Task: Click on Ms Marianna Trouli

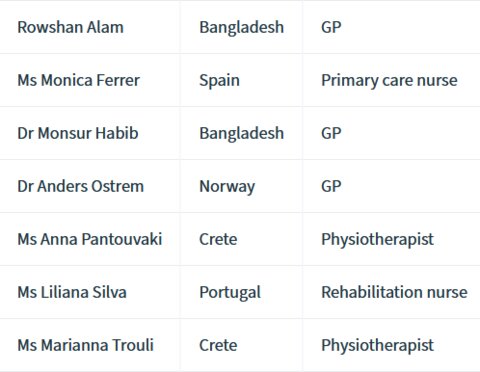Action: tap(85, 345)
